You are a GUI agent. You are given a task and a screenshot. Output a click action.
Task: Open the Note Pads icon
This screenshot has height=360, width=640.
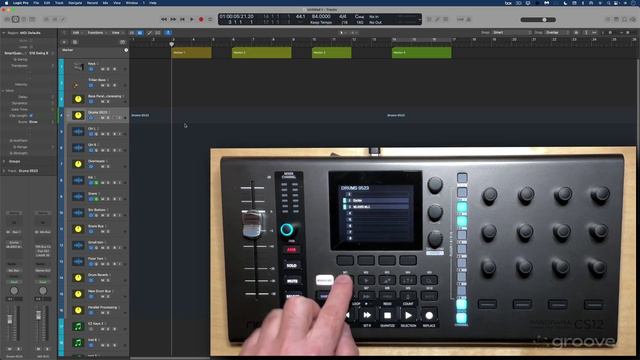(x=616, y=19)
